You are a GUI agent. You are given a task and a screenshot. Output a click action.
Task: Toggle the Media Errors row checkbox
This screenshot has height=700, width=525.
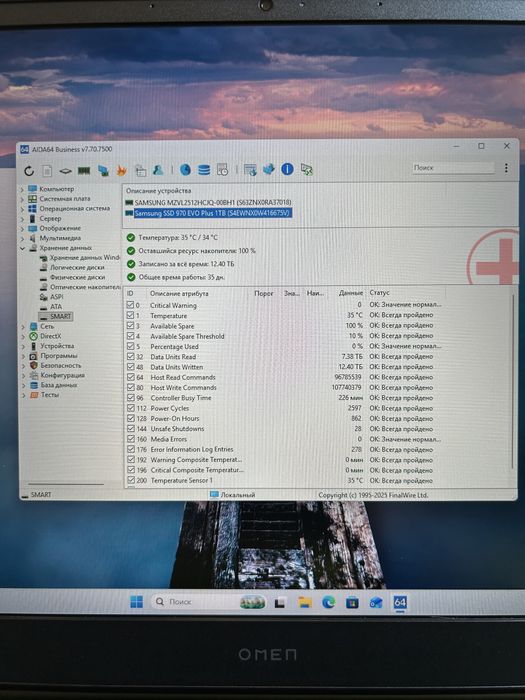[130, 438]
